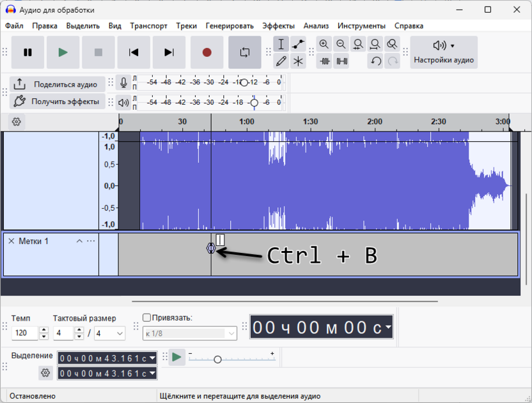The height and width of the screenshot is (403, 532).
Task: Open the к 1/8 snapping dropdown
Action: 189,333
